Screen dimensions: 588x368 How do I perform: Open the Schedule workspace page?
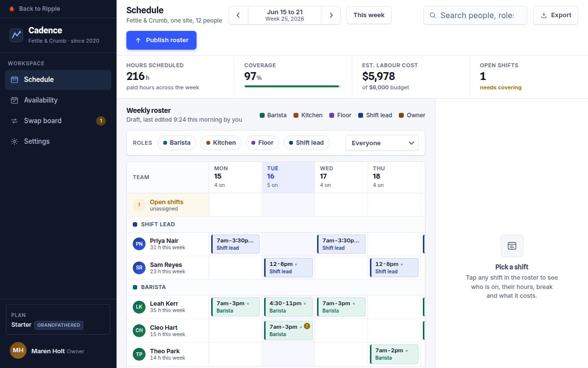point(58,79)
